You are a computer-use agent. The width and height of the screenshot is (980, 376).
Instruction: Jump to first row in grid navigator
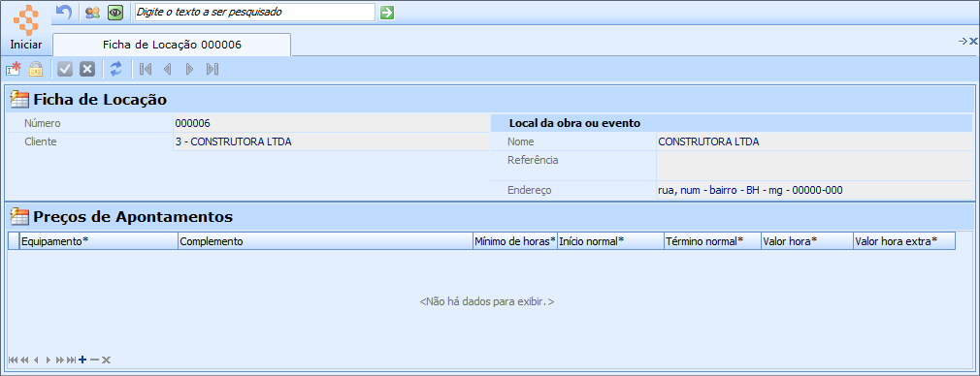pos(14,360)
